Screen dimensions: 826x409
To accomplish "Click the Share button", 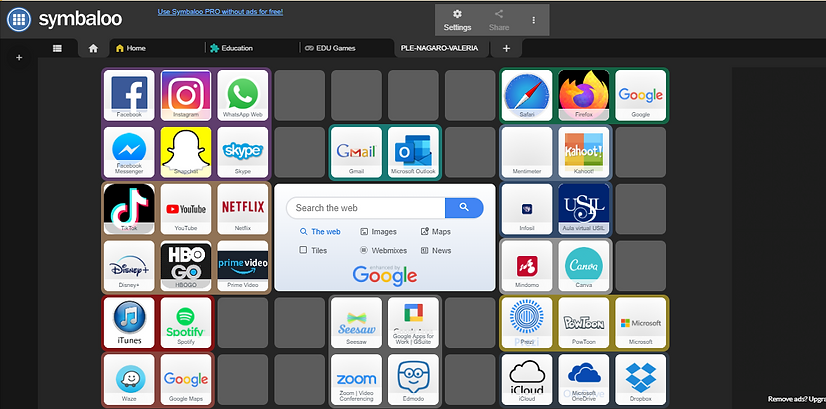I will (x=499, y=21).
